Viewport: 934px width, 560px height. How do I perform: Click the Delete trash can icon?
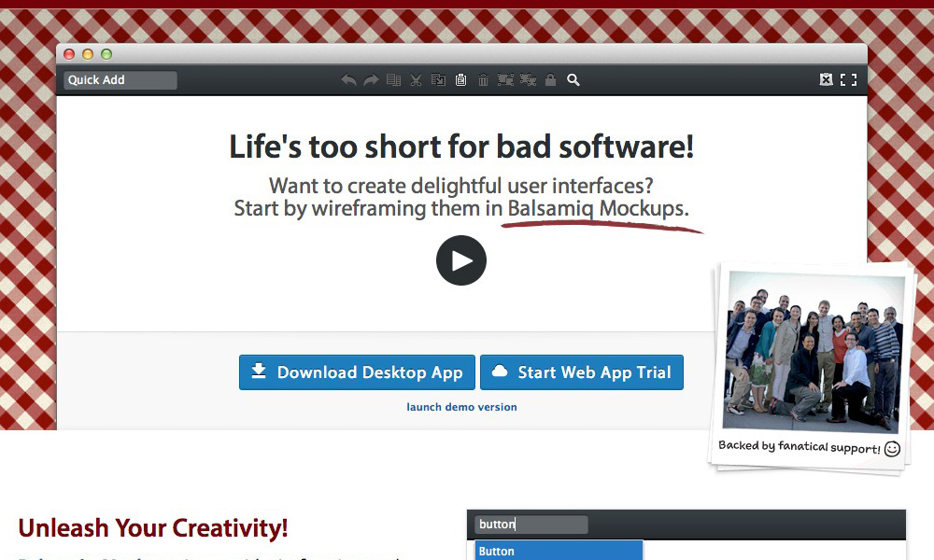point(483,79)
